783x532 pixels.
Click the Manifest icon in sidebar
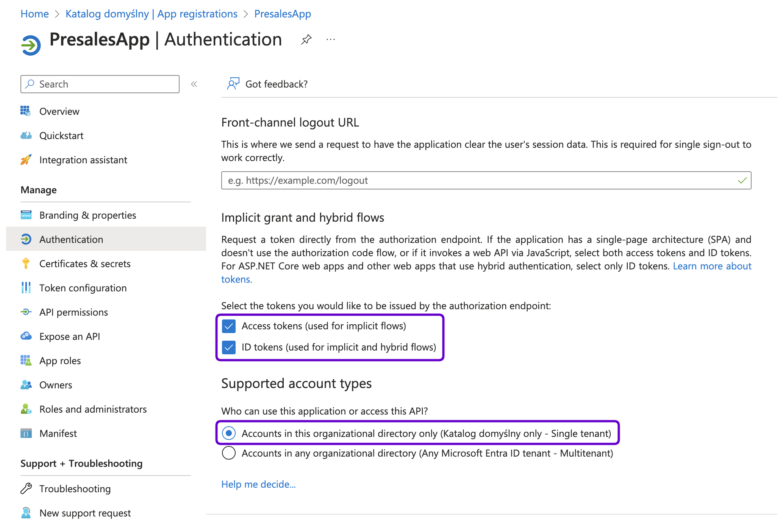pos(26,433)
